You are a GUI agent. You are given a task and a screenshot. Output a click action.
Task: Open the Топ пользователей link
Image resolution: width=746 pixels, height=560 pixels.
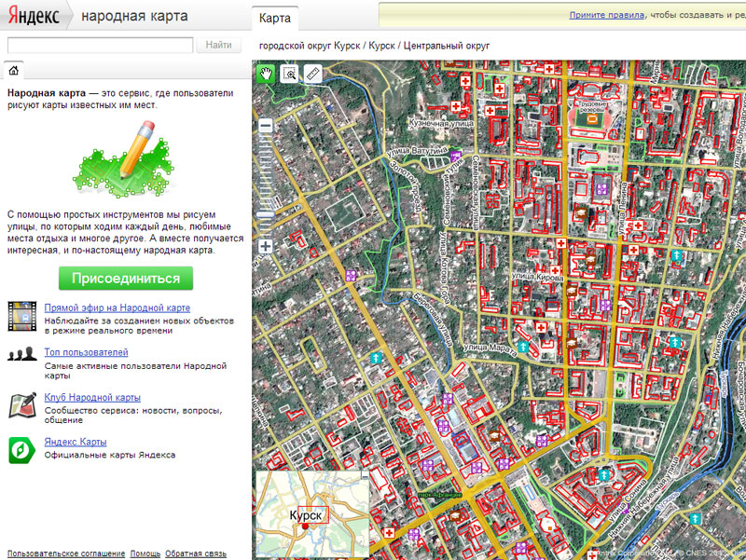(86, 352)
